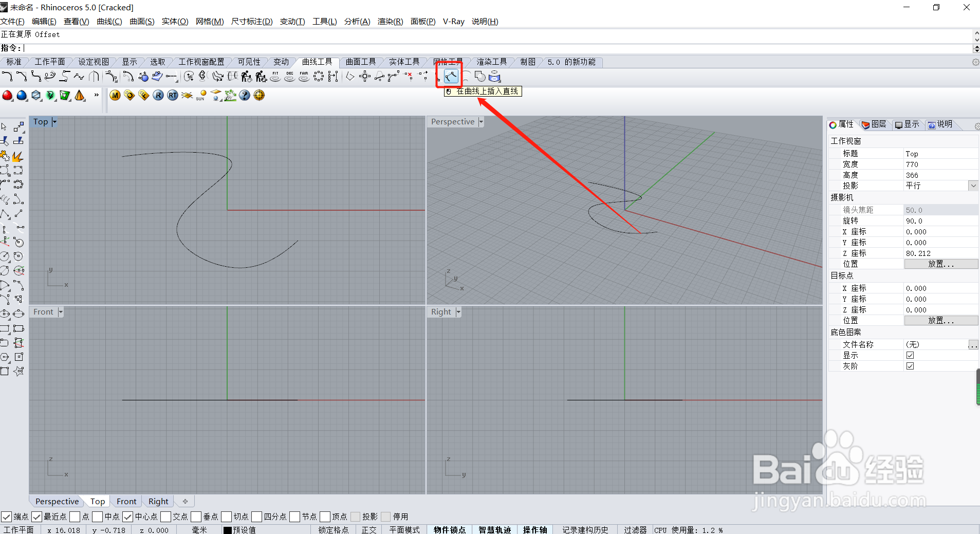Toggle 锁定格点 in status bar
Screen dimensions: 980x534
[x=333, y=530]
